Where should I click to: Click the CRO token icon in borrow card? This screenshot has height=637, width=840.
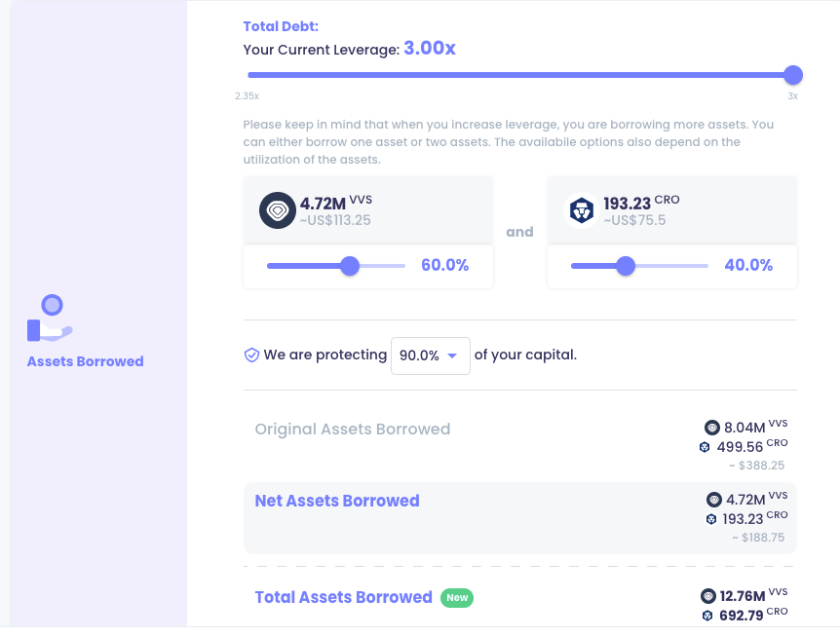(x=582, y=210)
